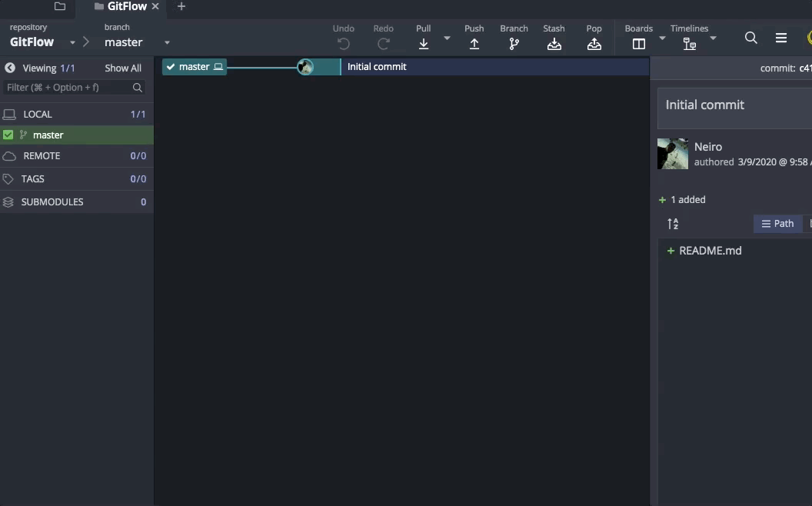Click the Push toolbar icon
The image size is (812, 506).
pos(474,44)
